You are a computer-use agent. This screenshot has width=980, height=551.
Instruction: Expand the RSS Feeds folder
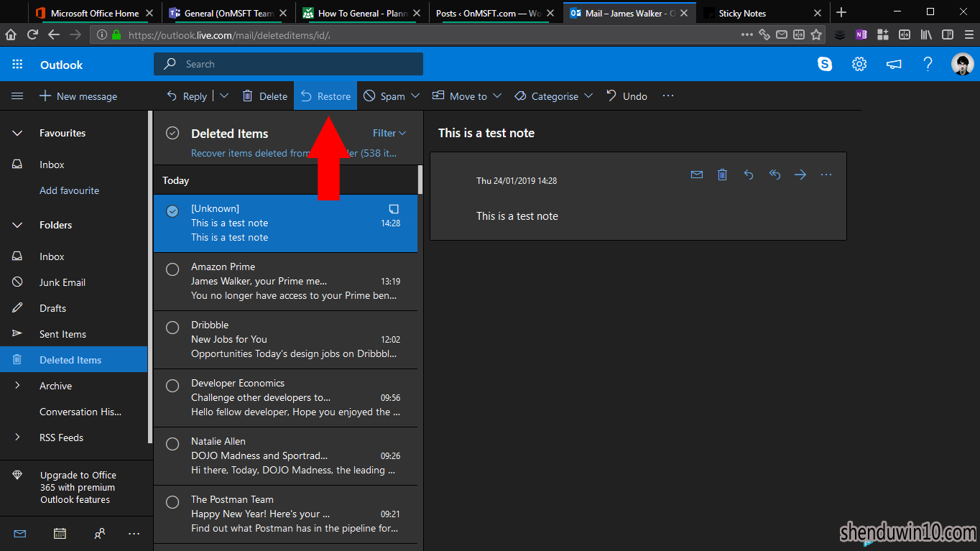pyautogui.click(x=17, y=437)
